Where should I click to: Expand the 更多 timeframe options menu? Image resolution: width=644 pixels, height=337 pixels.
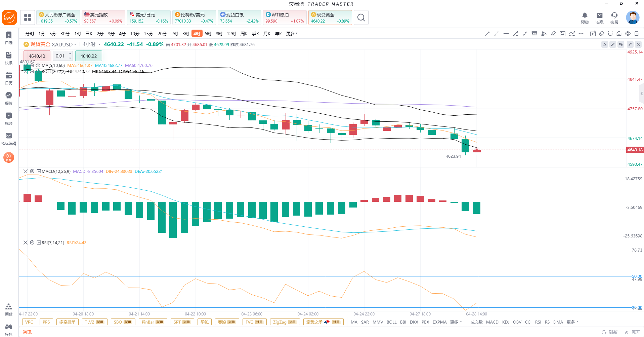pyautogui.click(x=292, y=34)
